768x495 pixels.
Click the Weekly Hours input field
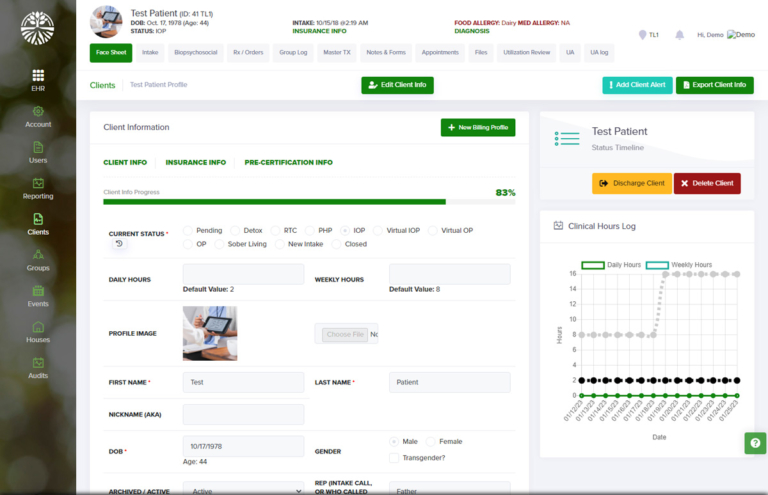[450, 274]
